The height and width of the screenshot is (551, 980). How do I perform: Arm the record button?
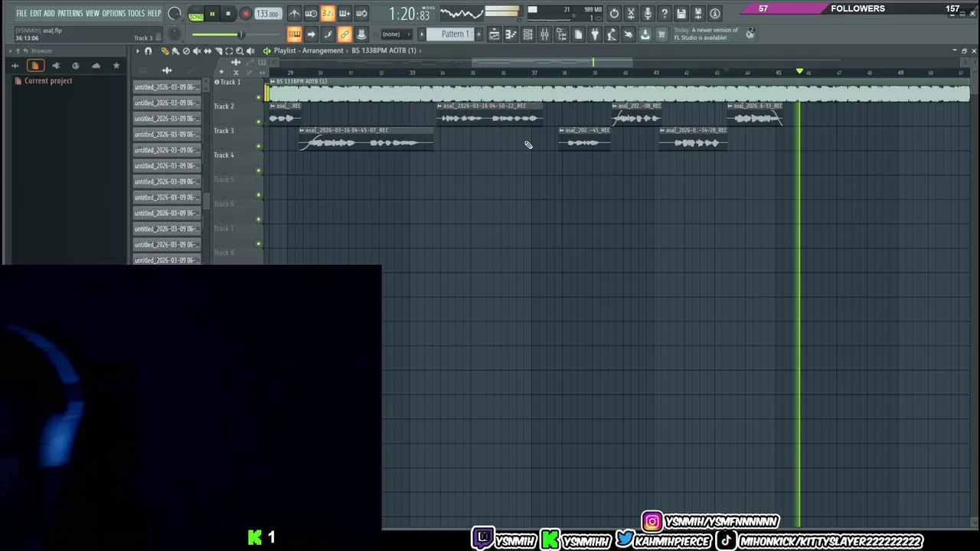pos(246,14)
